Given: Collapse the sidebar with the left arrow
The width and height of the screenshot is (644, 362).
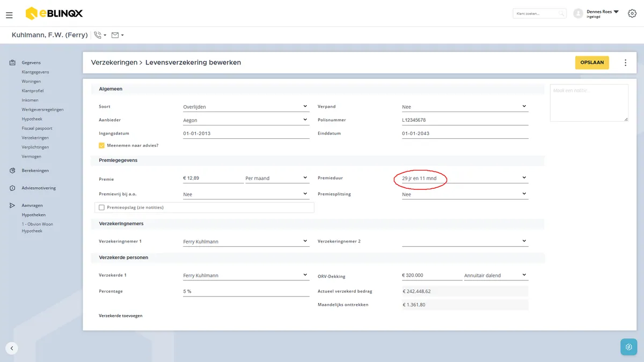Looking at the screenshot, I should [x=12, y=348].
